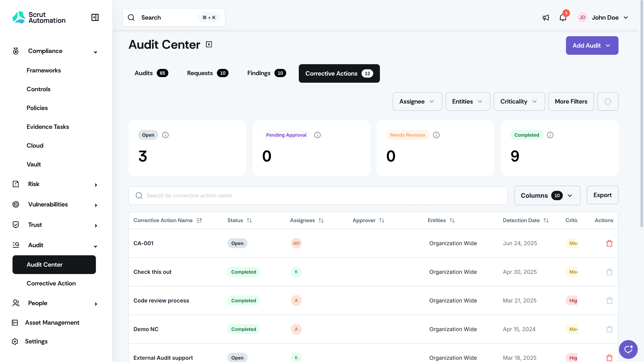Click trash icon for Code review process
Image resolution: width=644 pixels, height=362 pixels.
click(609, 300)
